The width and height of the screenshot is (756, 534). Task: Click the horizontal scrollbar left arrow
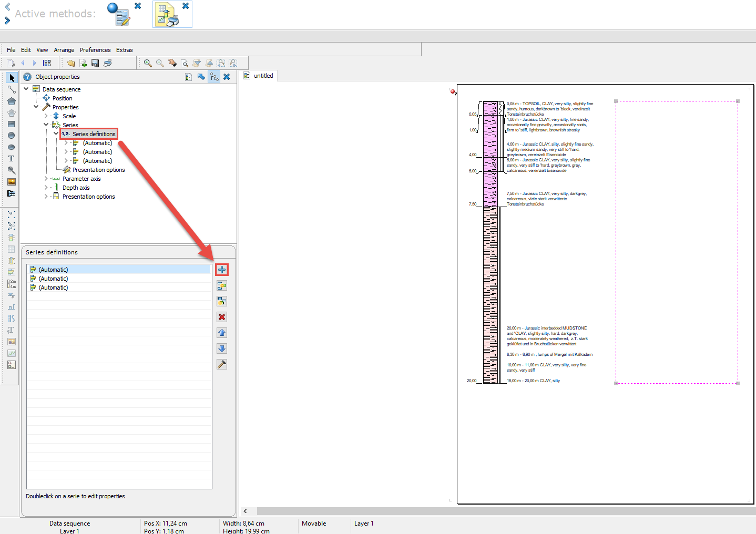[245, 511]
